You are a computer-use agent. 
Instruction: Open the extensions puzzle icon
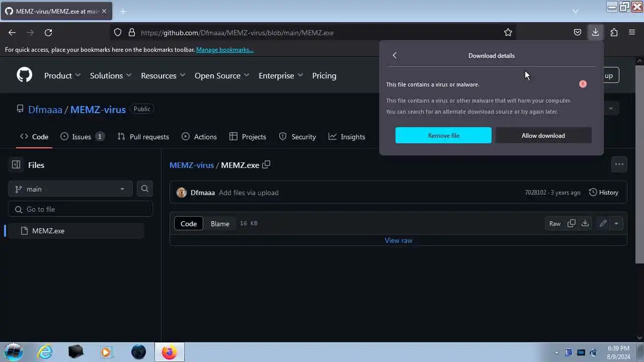(614, 32)
